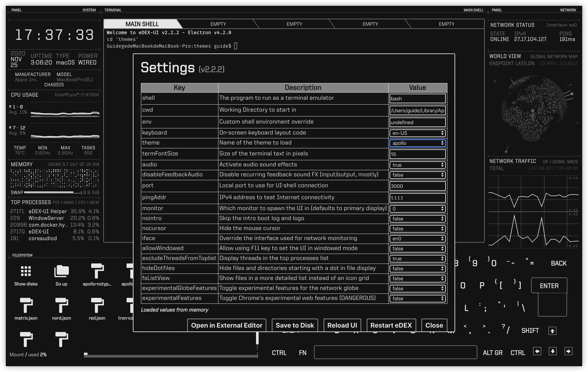Click the filesystem disk usage bar
Image resolution: width=588 pixels, height=372 pixels.
[170, 356]
